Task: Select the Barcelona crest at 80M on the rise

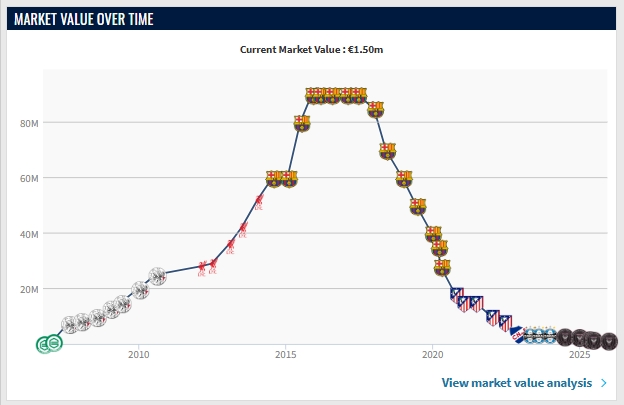Action: 302,123
